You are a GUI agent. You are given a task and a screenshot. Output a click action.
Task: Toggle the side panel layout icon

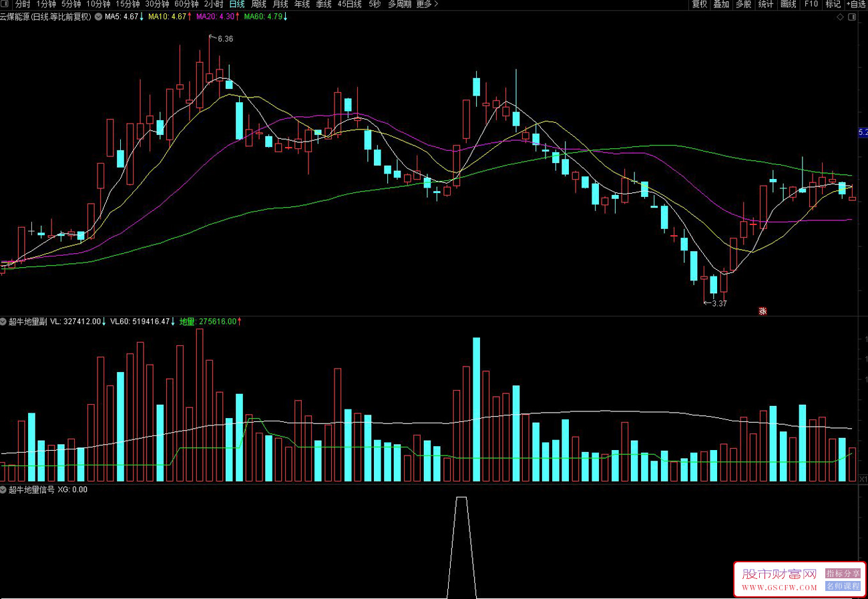pyautogui.click(x=851, y=17)
